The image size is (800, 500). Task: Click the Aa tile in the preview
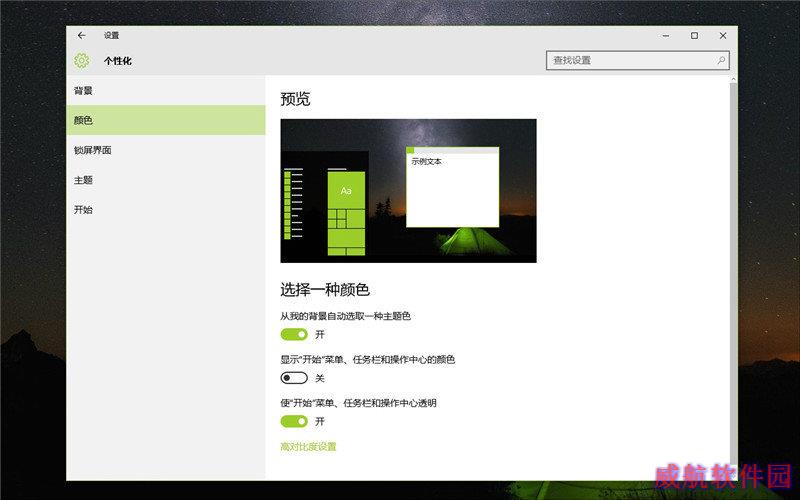click(346, 190)
